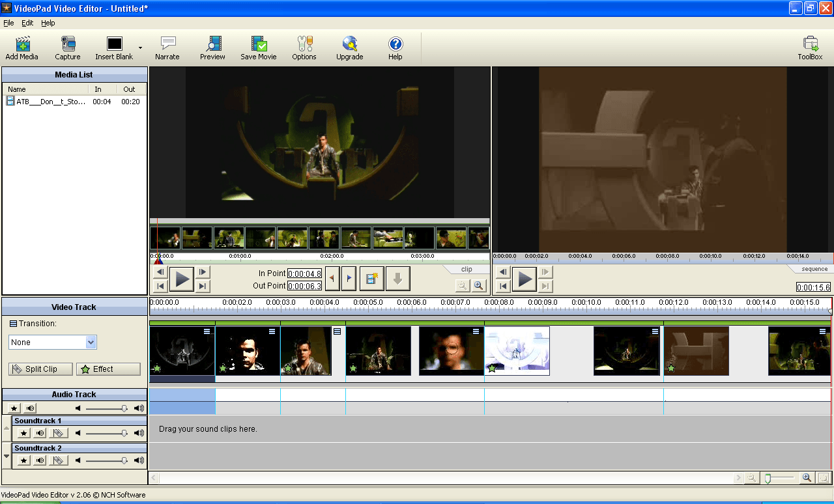Screen dimensions: 834x504
Task: Click the Transition list icon
Action: coord(13,324)
